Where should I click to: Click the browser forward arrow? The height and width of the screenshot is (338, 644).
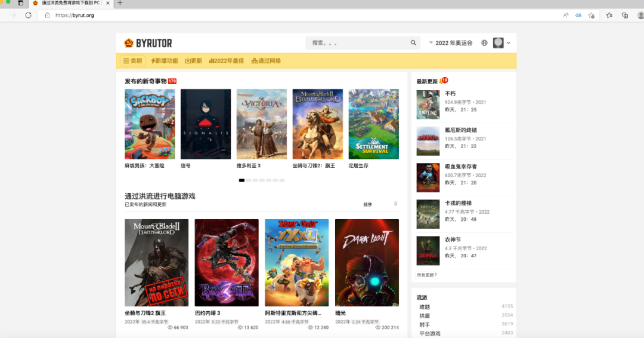(x=13, y=15)
